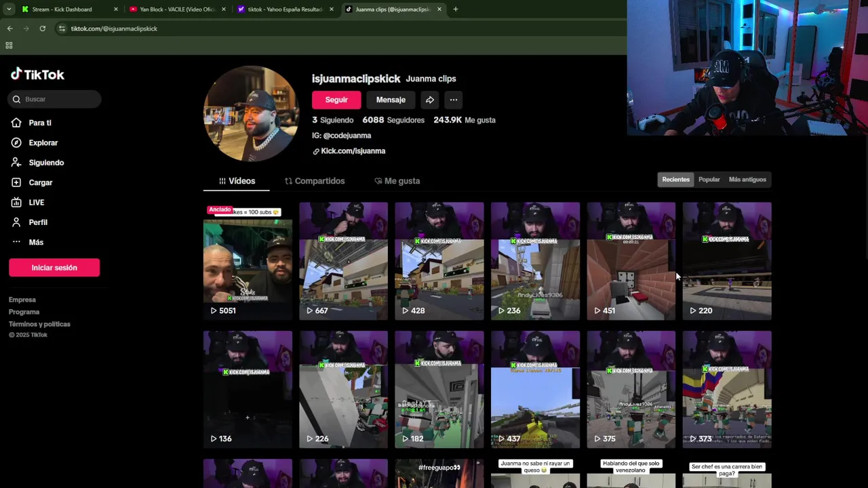Open the video with 451 views
This screenshot has width=868, height=488.
(631, 261)
